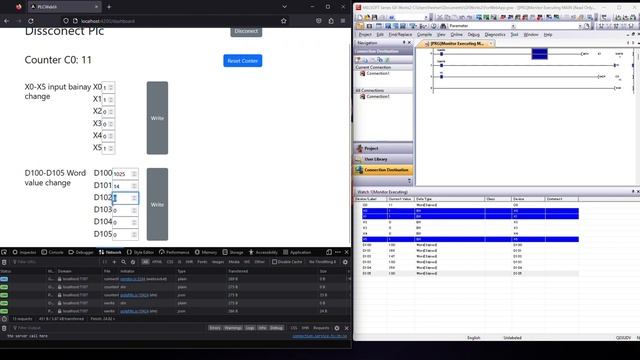Open the Performance devtools tab
640x360 pixels.
pyautogui.click(x=174, y=252)
